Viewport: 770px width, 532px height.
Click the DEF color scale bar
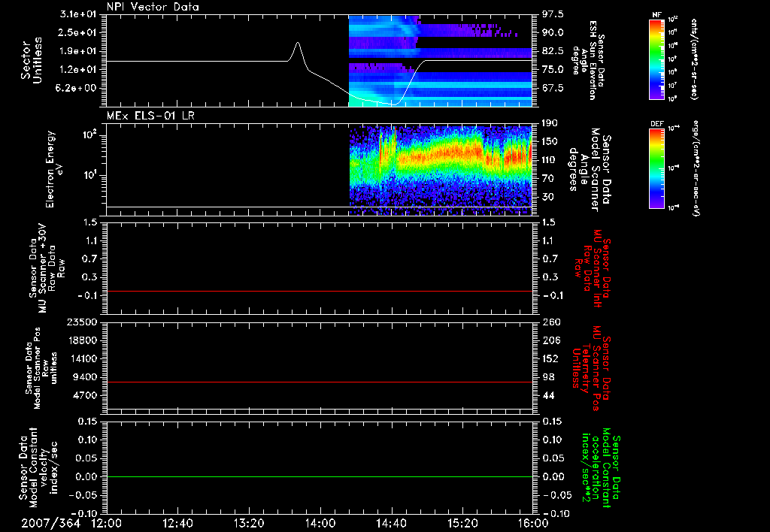656,168
